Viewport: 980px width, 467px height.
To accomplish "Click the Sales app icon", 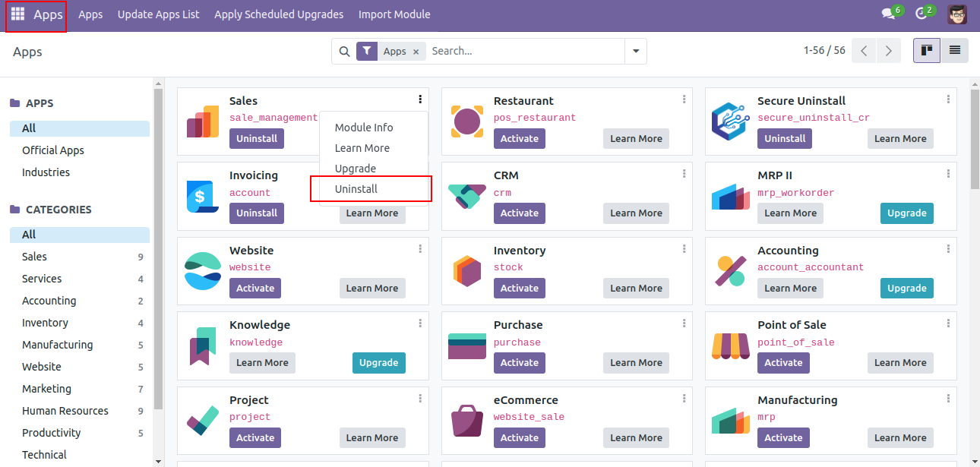I will [x=202, y=121].
